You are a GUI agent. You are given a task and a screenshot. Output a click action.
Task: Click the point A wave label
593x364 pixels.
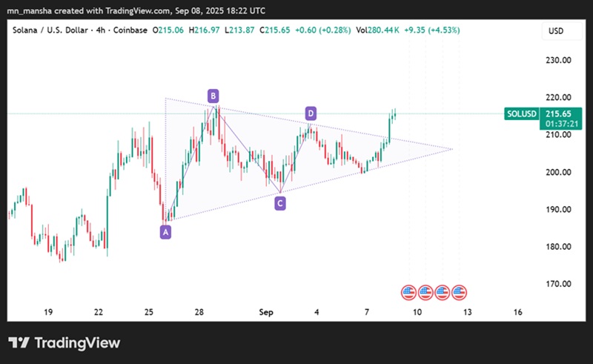[165, 232]
